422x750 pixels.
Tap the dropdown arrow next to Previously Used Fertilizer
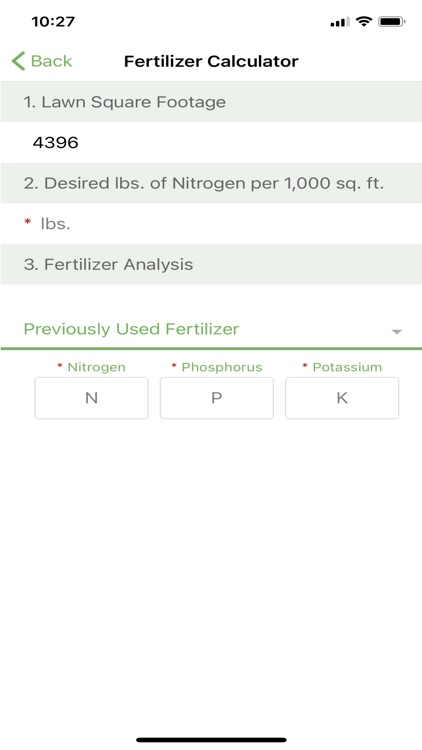click(396, 331)
